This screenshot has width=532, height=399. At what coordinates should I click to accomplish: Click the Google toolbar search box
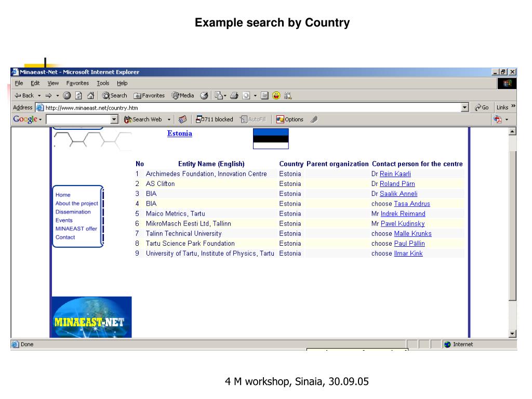pos(79,119)
